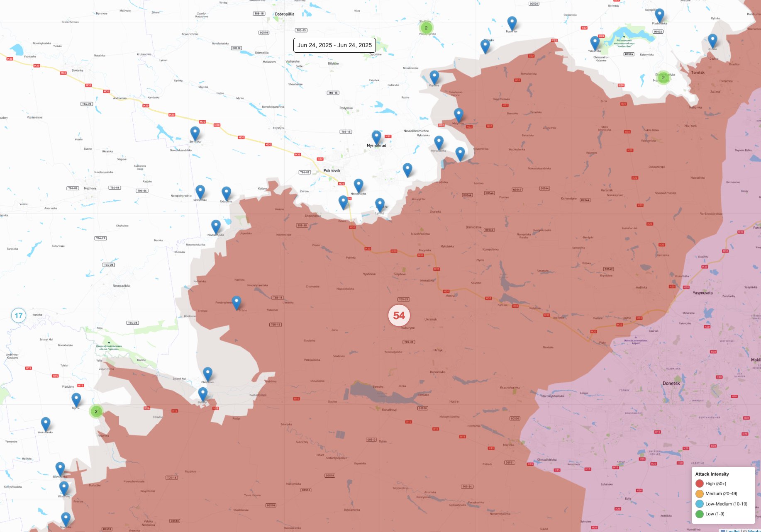
Task: Click the Serhiivka marker pin
Action: tap(195, 134)
